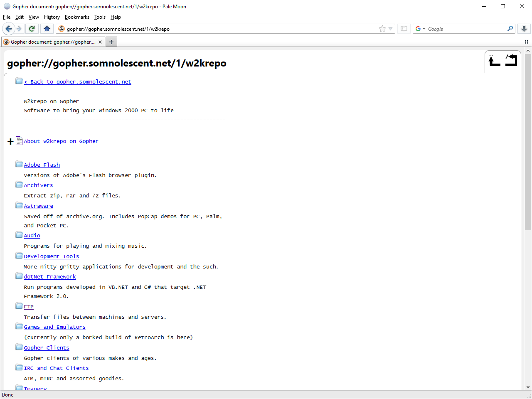Open the Adobe Flash directory link

(x=42, y=165)
